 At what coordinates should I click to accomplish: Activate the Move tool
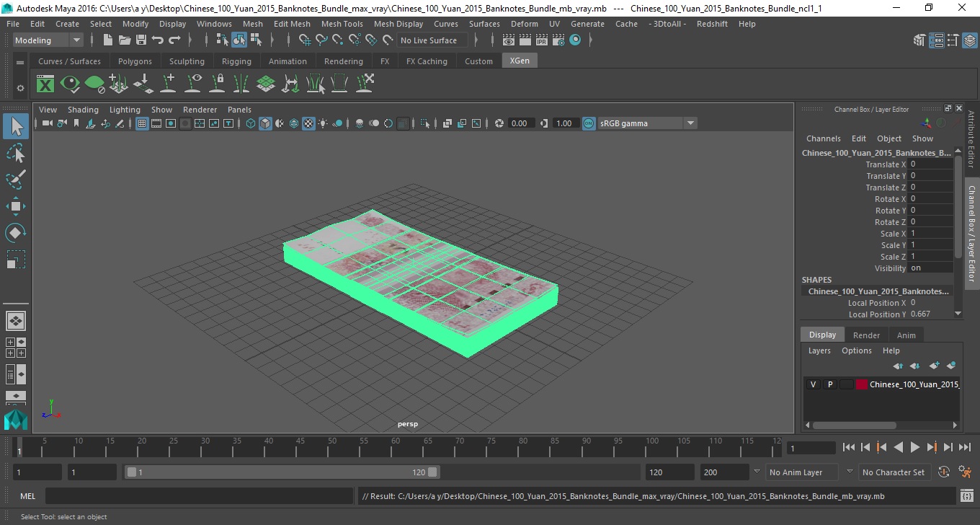point(16,206)
